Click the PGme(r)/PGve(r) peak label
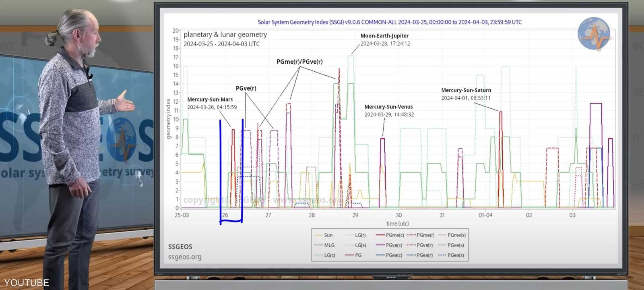Viewport: 644px width, 290px height. [299, 62]
